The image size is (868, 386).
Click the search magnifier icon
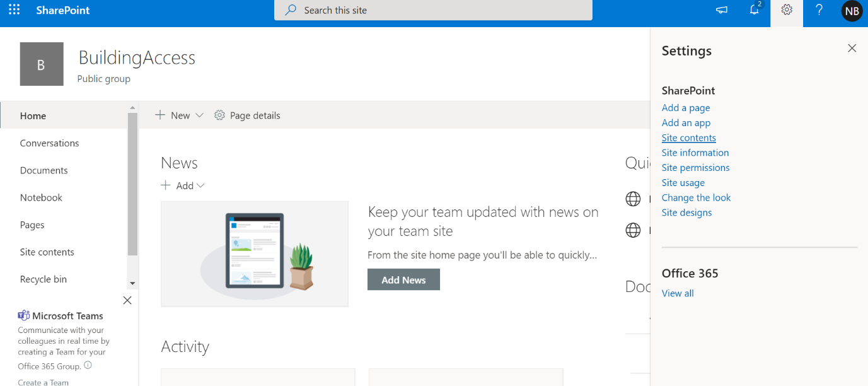[291, 10]
